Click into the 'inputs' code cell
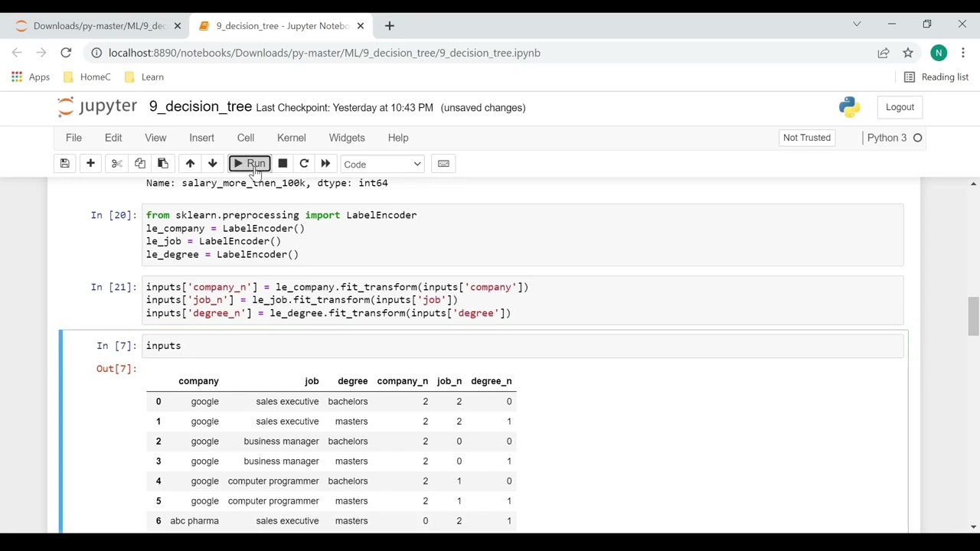The image size is (980, 551). 522,346
